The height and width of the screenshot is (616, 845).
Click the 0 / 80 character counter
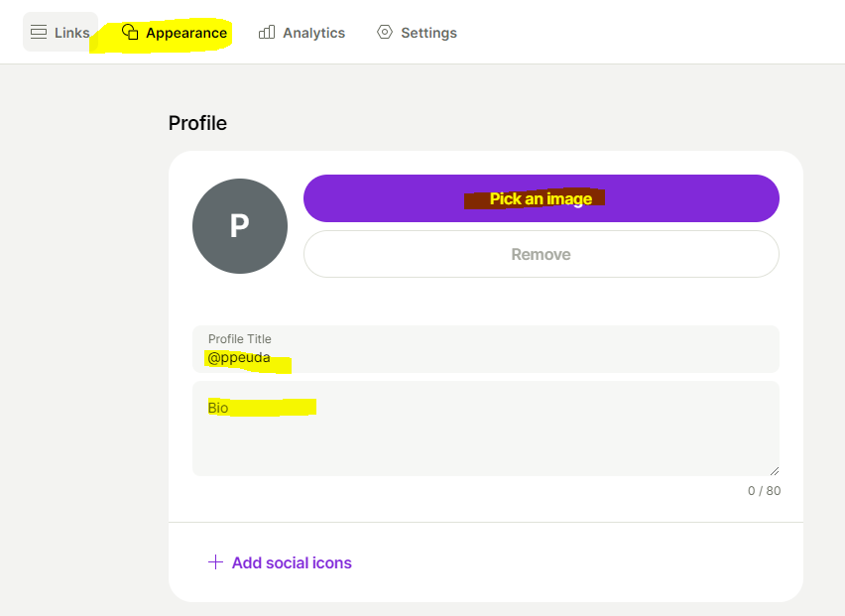[764, 491]
